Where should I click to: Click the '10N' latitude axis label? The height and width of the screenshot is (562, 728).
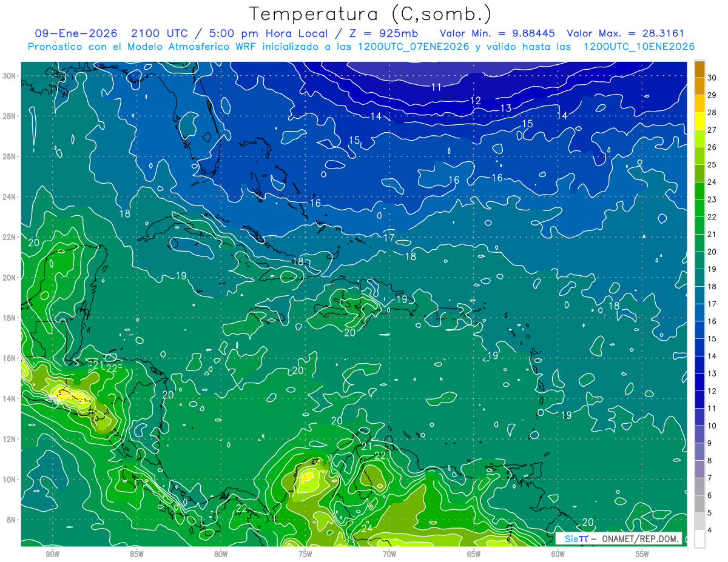(x=8, y=479)
